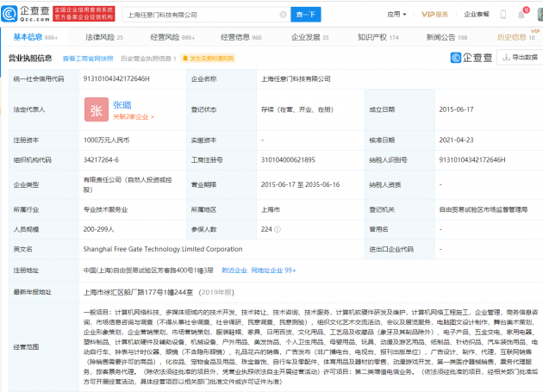Image resolution: width=543 pixels, height=392 pixels.
Task: Select credit code 91310104342172646H in first row
Action: pyautogui.click(x=116, y=79)
